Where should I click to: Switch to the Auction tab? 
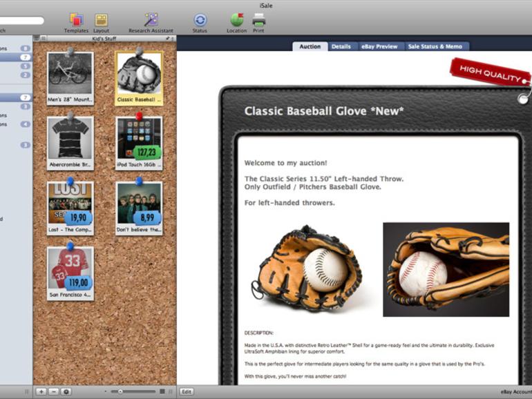coord(310,46)
